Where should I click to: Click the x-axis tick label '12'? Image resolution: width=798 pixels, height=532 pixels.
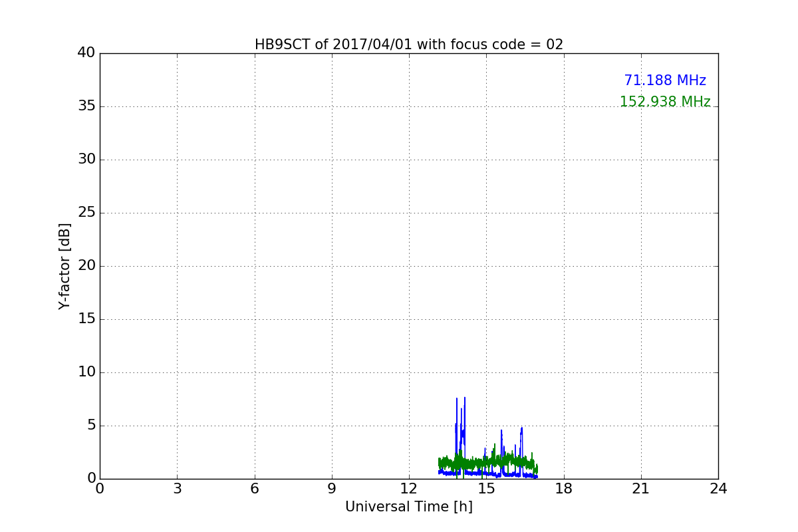click(x=409, y=489)
